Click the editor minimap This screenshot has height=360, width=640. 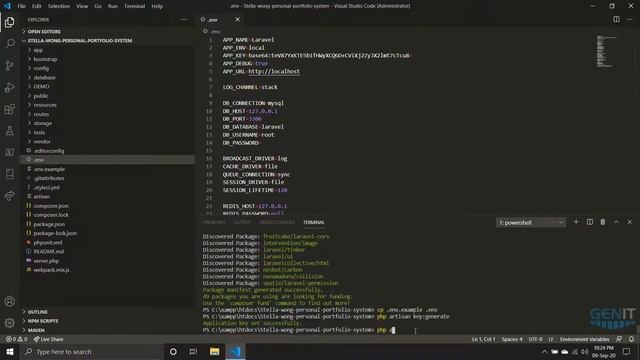(606, 51)
